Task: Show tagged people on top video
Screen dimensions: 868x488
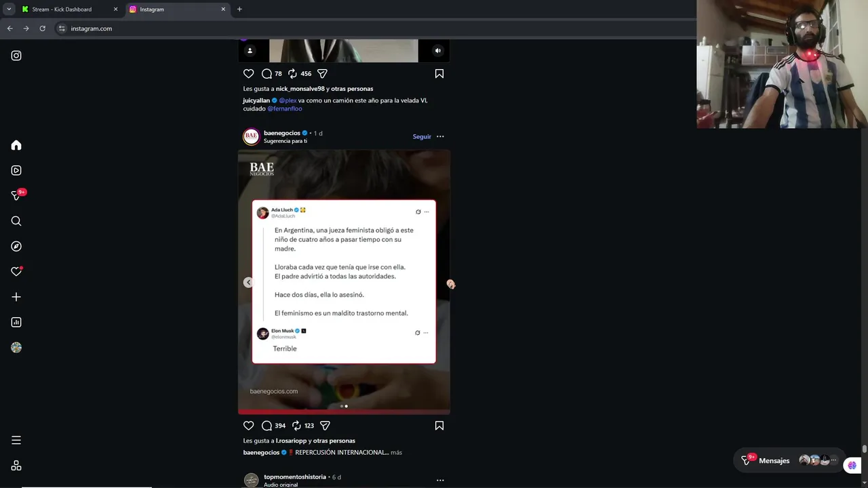Action: tap(250, 50)
